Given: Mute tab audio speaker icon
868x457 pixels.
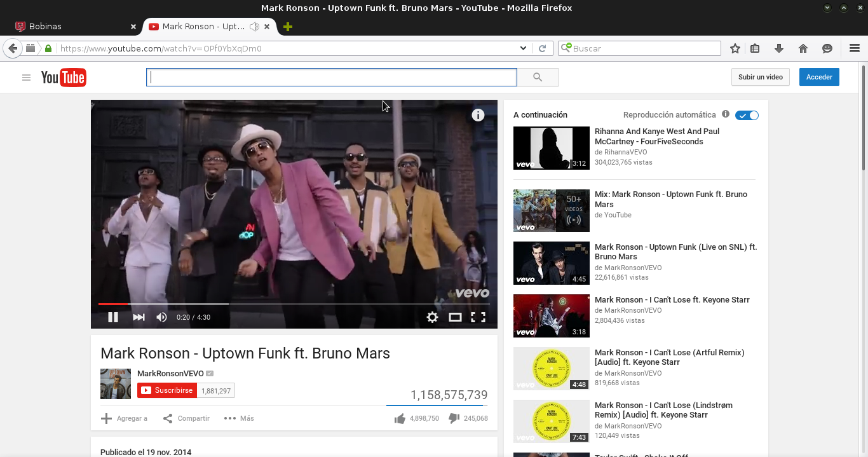Looking at the screenshot, I should (254, 27).
